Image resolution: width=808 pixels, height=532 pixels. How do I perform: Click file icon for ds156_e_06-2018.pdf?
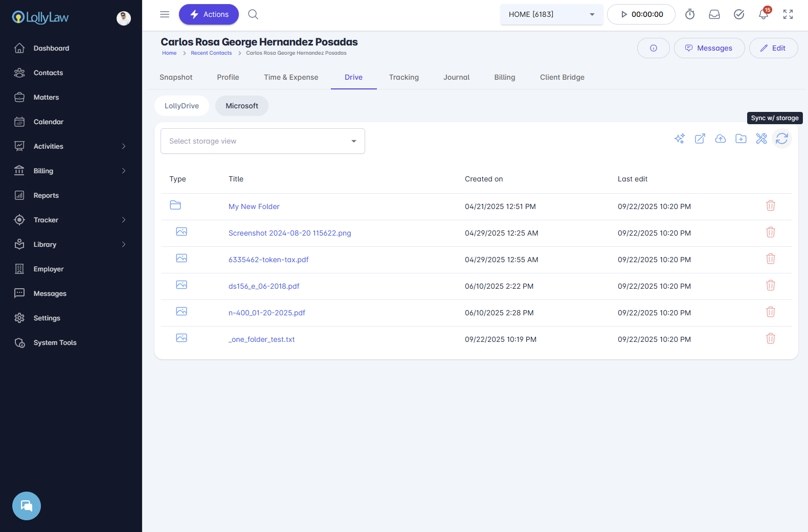click(182, 285)
